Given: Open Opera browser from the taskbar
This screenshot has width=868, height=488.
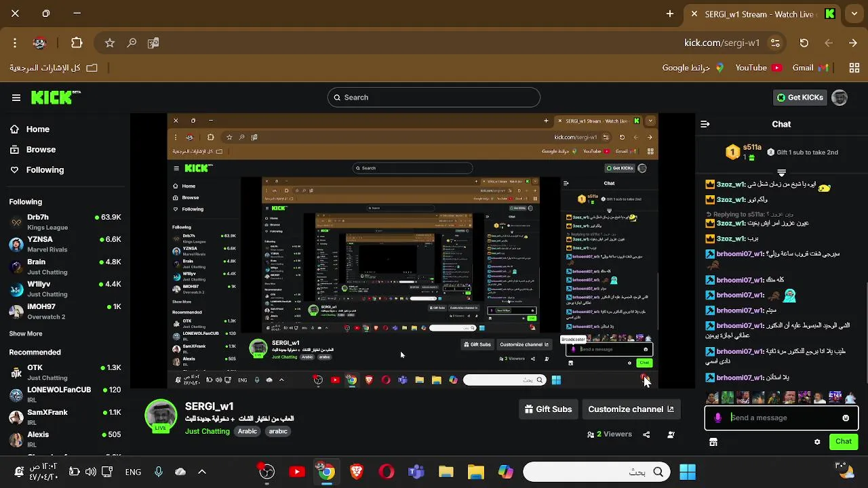Looking at the screenshot, I should 387,472.
